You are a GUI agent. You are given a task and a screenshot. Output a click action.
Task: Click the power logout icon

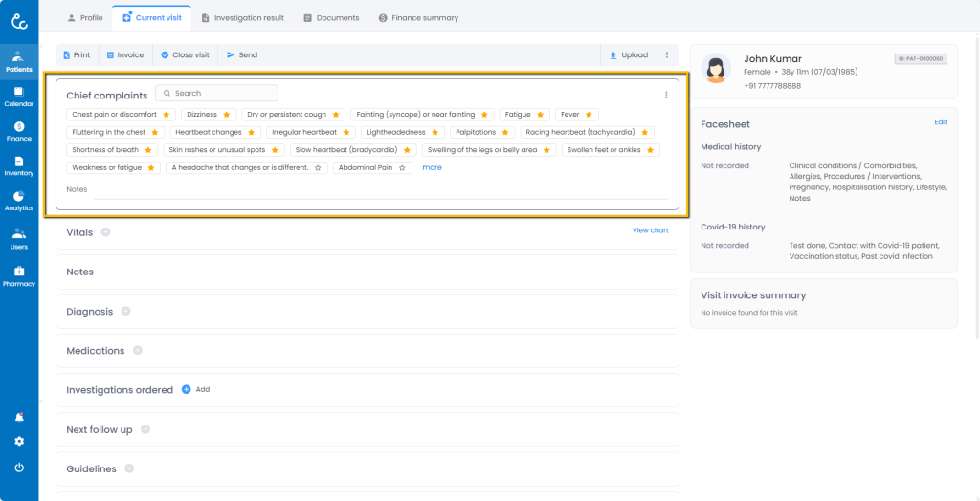click(19, 468)
